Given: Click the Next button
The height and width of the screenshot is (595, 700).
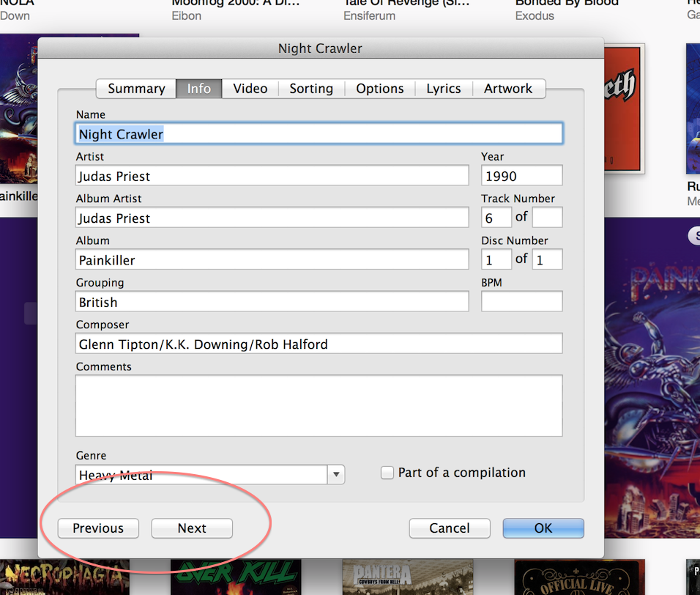Looking at the screenshot, I should (192, 528).
